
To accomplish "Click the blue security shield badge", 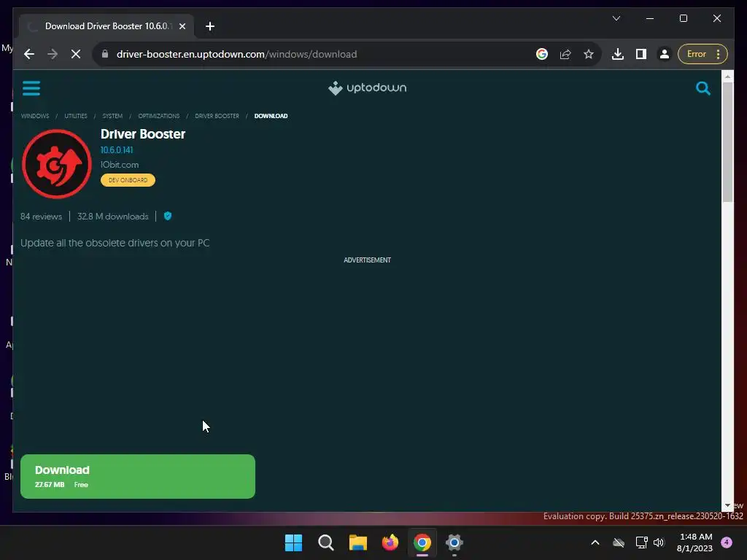I will [168, 216].
